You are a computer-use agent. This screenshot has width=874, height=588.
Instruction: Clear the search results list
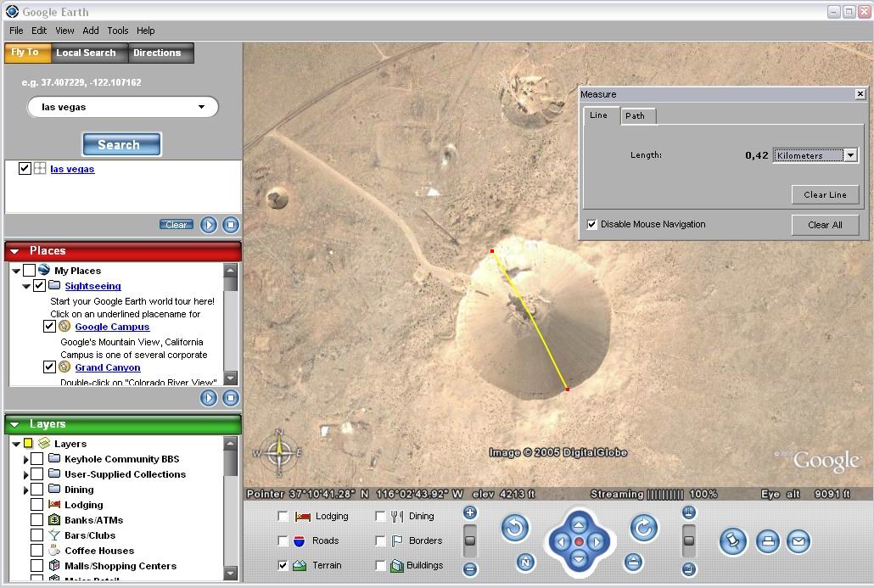(176, 225)
